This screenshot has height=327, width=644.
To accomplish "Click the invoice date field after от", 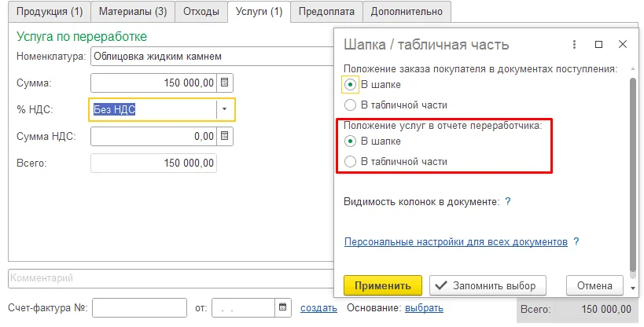I will 244,307.
